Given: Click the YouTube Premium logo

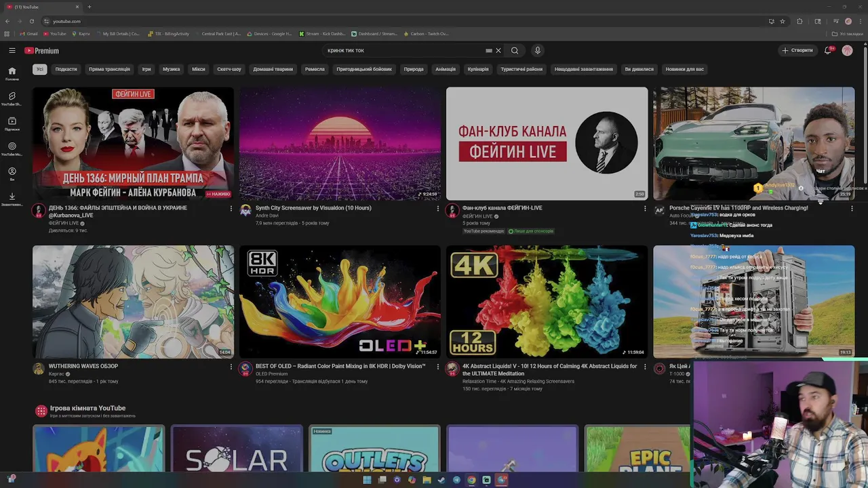Looking at the screenshot, I should pos(42,51).
